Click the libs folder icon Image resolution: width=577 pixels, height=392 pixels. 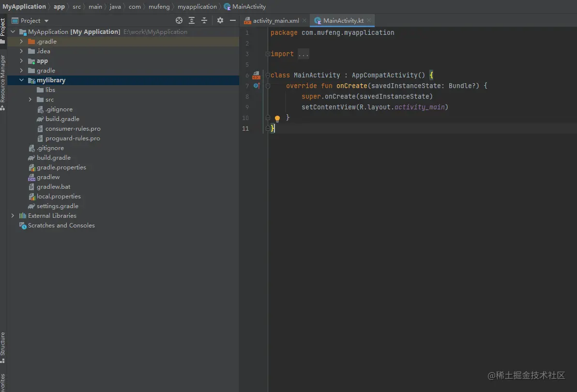[x=40, y=90]
